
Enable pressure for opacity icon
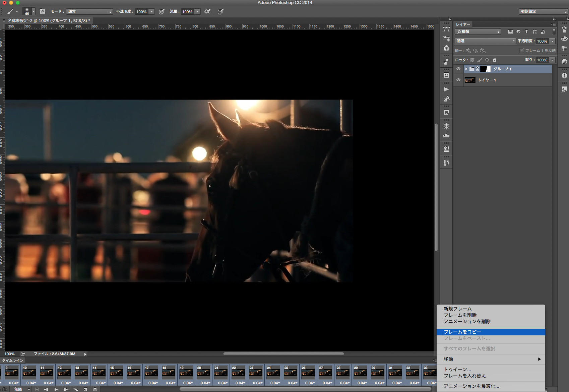click(162, 11)
